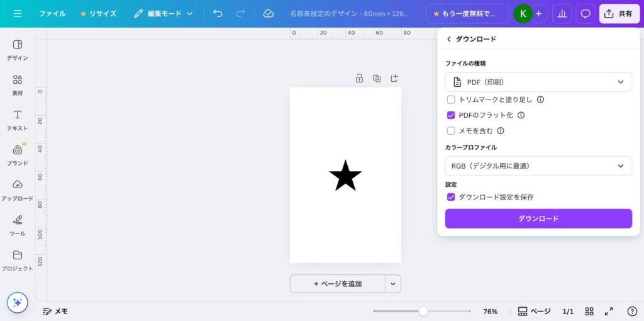The width and height of the screenshot is (644, 321).
Task: Click the zoom slider handle
Action: coord(423,311)
